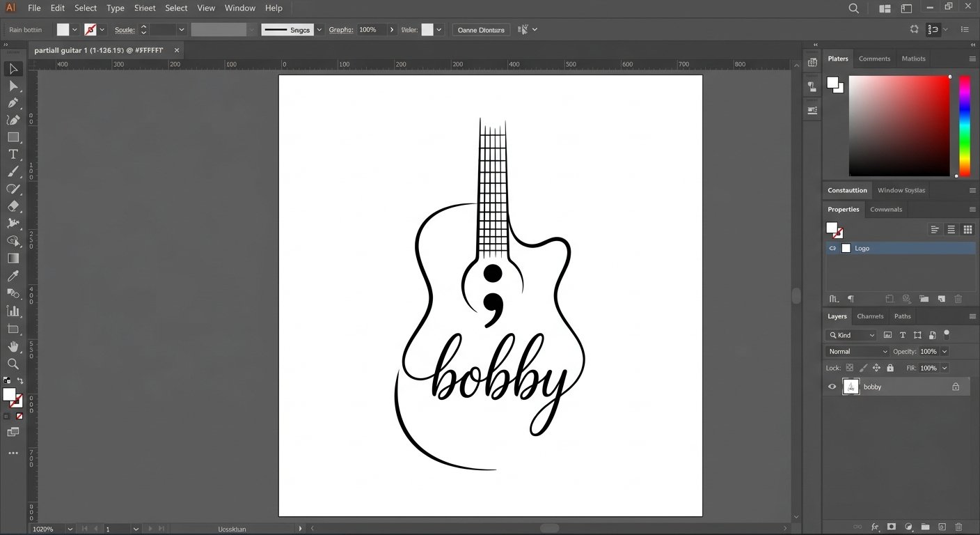
Task: Click the bobby layer thumbnail
Action: (x=851, y=387)
